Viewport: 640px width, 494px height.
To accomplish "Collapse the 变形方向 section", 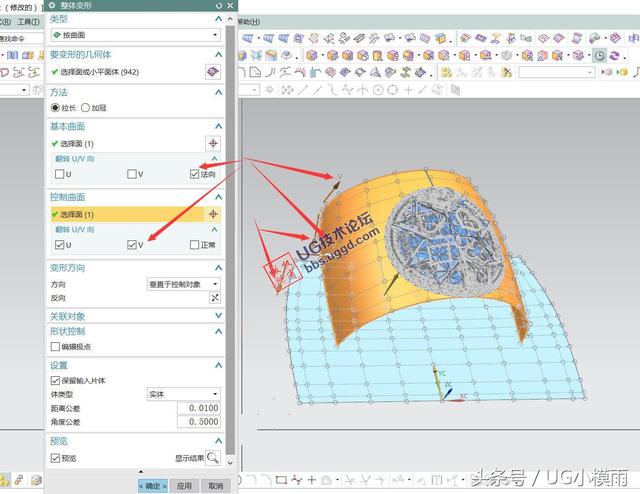I will point(218,268).
